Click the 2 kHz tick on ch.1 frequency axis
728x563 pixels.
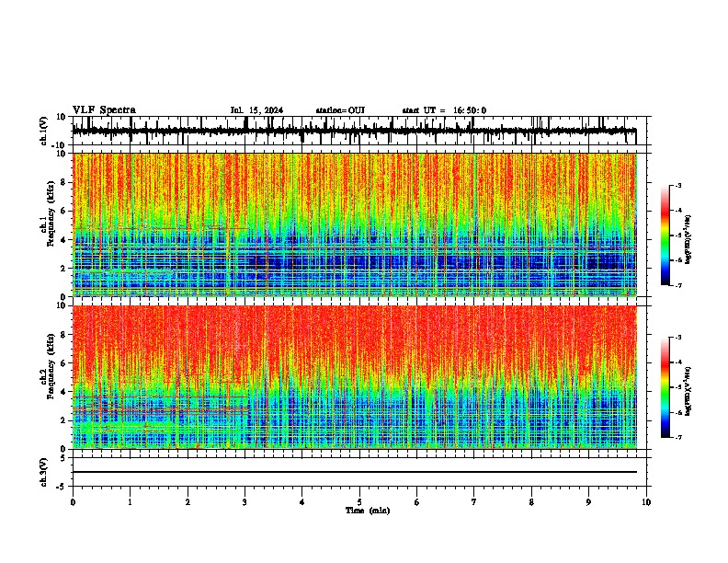click(63, 268)
